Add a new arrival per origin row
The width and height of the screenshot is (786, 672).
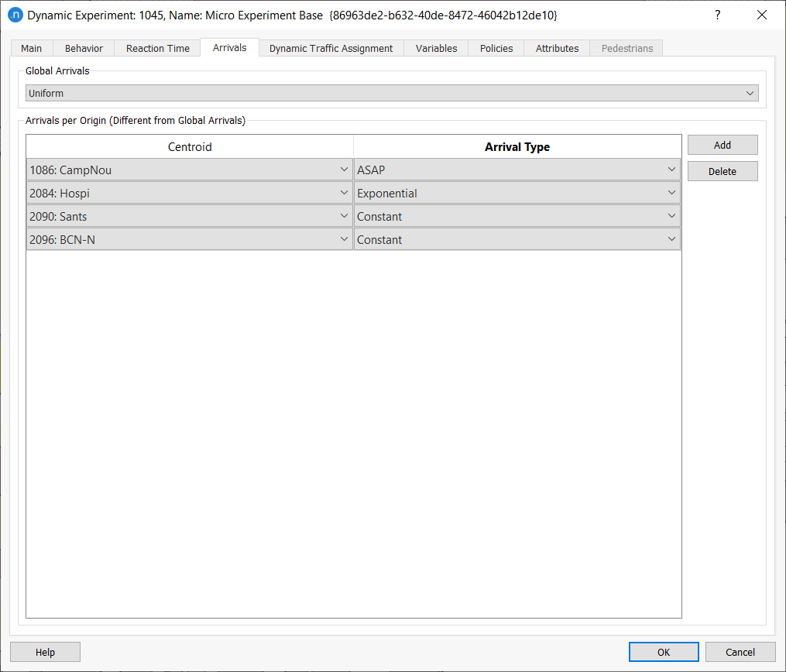[722, 145]
